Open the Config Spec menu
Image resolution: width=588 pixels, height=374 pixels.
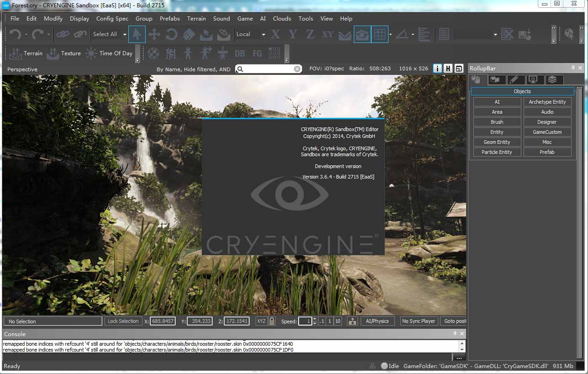pos(112,18)
